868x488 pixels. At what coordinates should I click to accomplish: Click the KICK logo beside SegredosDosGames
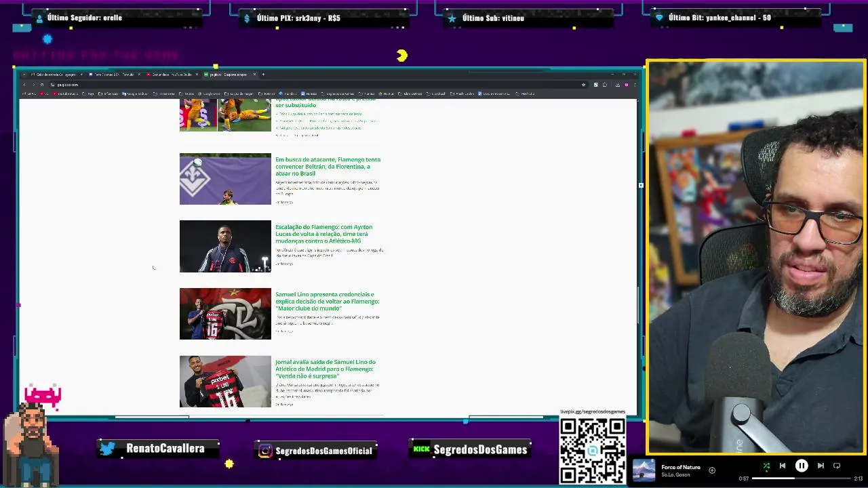[422, 449]
